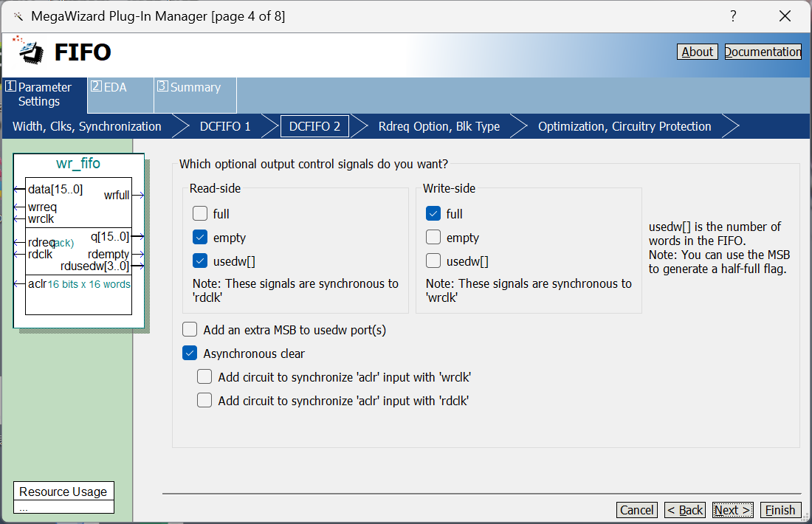Screen dimensions: 812x524
Task: Check Add an extra MSB to usedw port(s)
Action: click(x=190, y=329)
